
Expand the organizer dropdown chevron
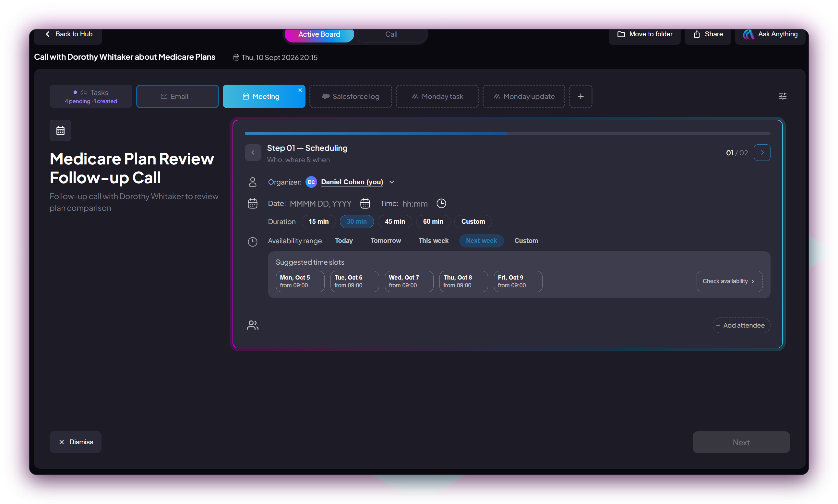click(x=391, y=182)
